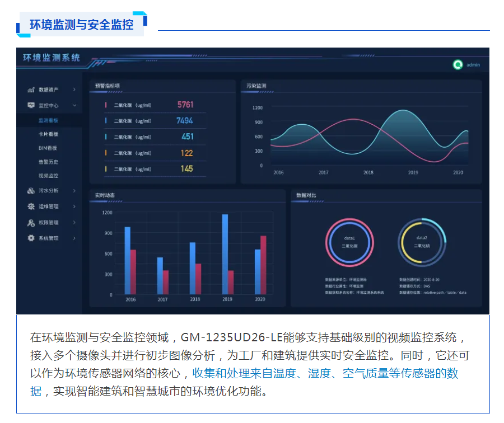The height and width of the screenshot is (423, 504).
Task: Click the 7494 warning indicator value
Action: click(x=184, y=121)
